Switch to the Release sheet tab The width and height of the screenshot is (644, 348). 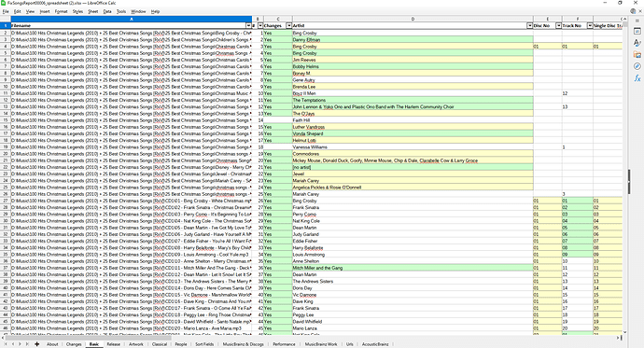coord(113,344)
